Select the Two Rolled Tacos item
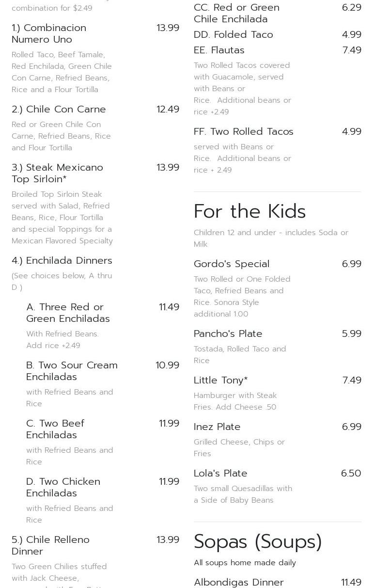The height and width of the screenshot is (588, 373). [243, 131]
